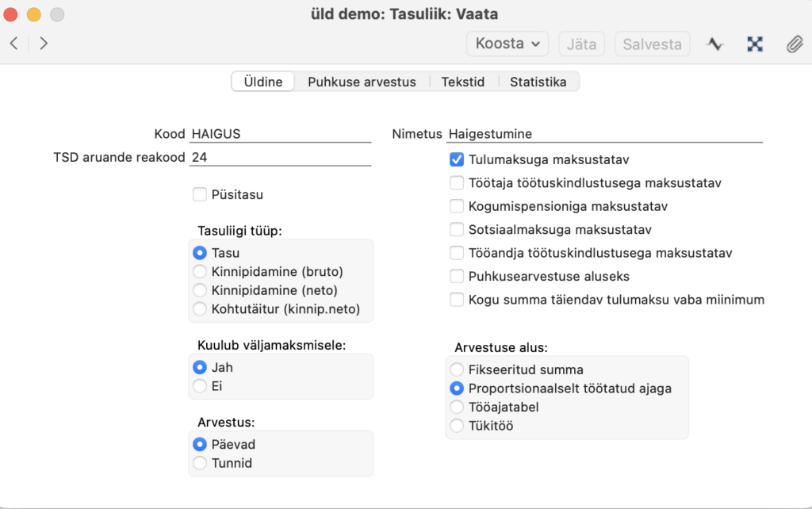
Task: Select Kinnipidamine (bruto) radio option
Action: [x=200, y=271]
